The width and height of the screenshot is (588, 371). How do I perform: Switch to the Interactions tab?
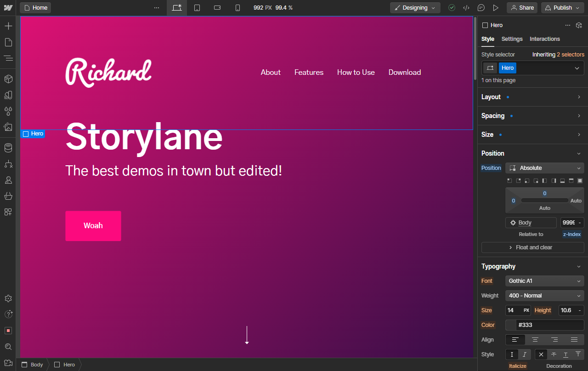(545, 39)
